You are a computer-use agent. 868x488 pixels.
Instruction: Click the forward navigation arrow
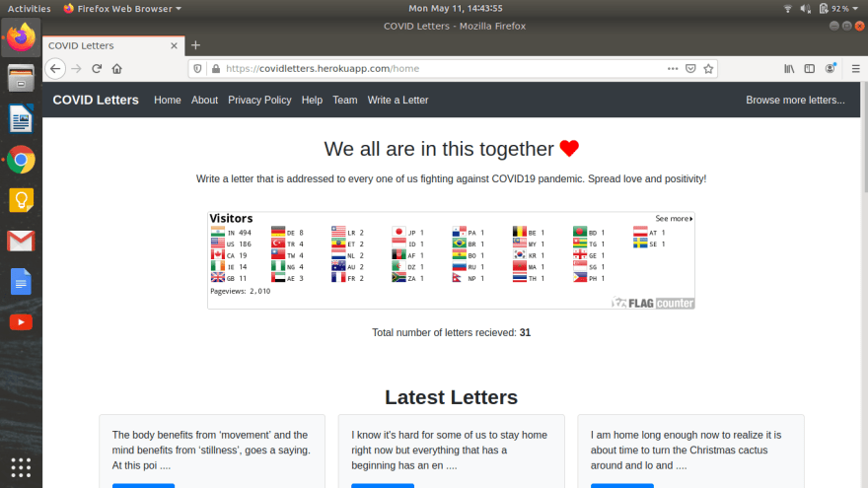(x=76, y=69)
